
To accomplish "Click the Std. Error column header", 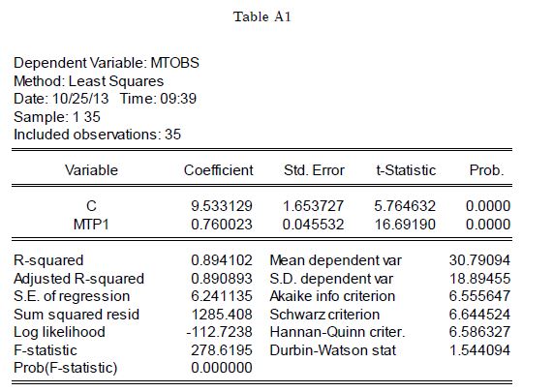I will [x=314, y=170].
